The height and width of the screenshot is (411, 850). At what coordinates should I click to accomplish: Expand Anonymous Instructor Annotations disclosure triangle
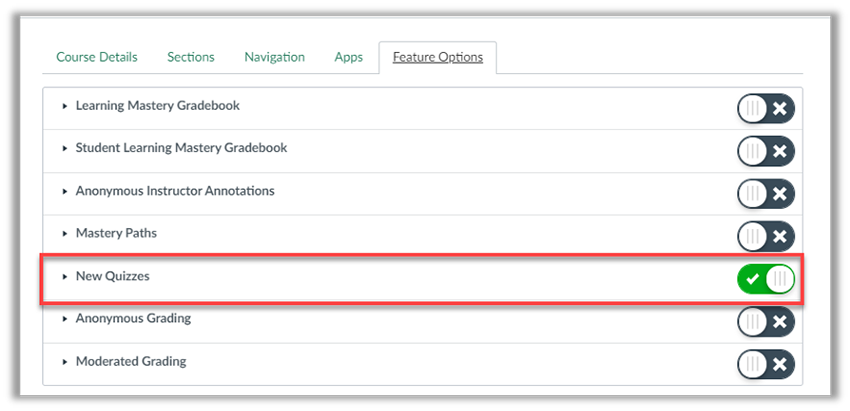(x=66, y=191)
